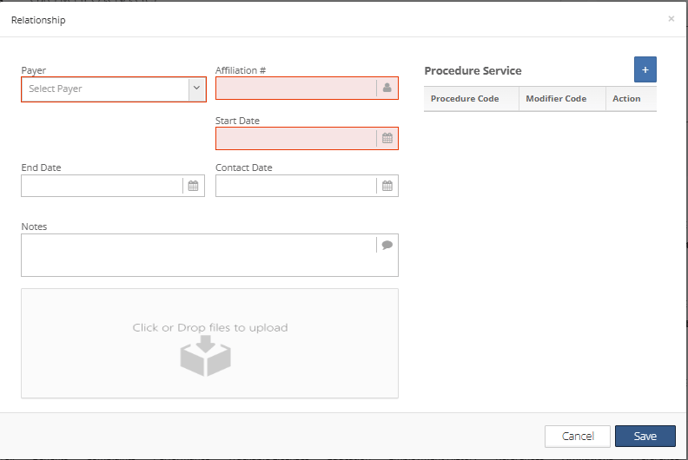Open the End Date calendar icon
The height and width of the screenshot is (460, 688).
tap(193, 186)
